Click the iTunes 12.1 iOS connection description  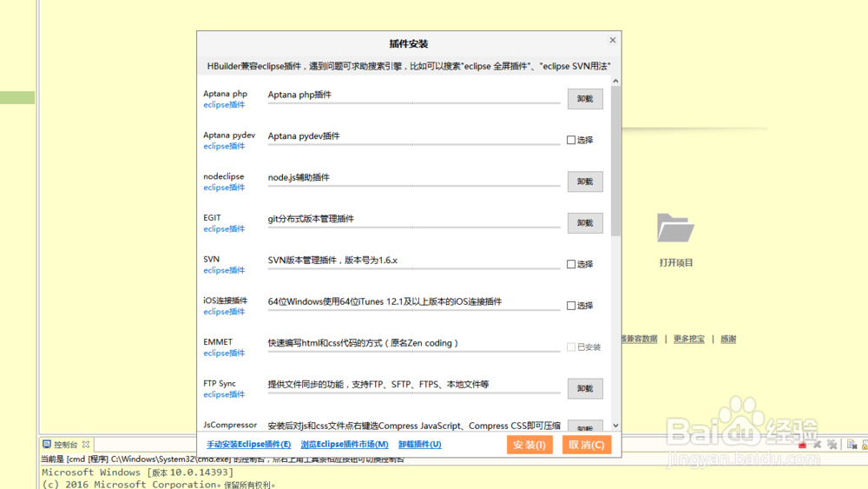coord(385,301)
